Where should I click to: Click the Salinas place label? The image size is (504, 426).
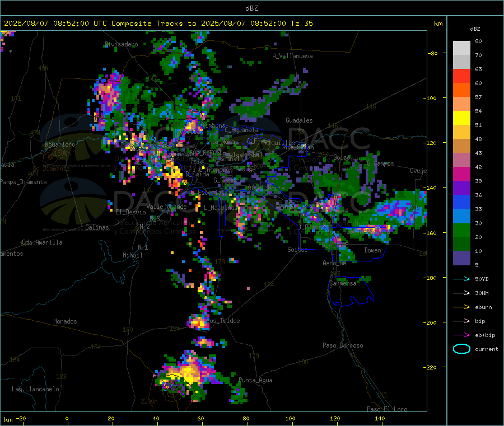click(x=97, y=227)
